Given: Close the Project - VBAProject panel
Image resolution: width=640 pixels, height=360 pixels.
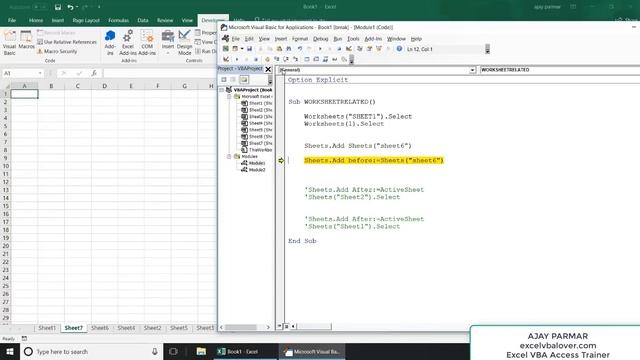Looking at the screenshot, I should [x=268, y=69].
